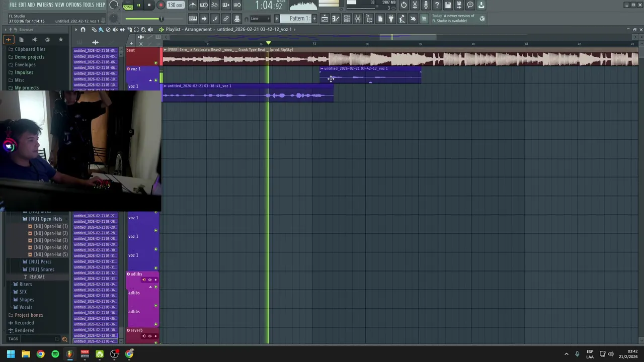Viewport: 644px width, 362px height.
Task: Open the PATTERNS menu
Action: tap(45, 5)
